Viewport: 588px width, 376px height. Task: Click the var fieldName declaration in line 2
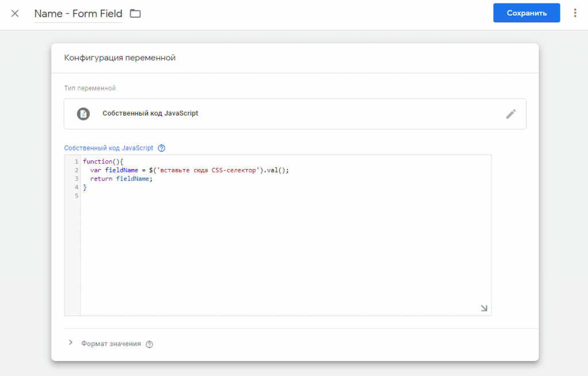point(114,170)
